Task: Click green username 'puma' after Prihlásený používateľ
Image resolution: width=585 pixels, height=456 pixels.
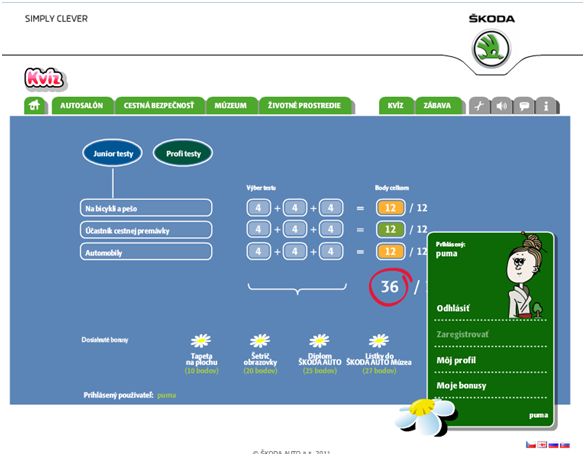Action: pos(167,395)
